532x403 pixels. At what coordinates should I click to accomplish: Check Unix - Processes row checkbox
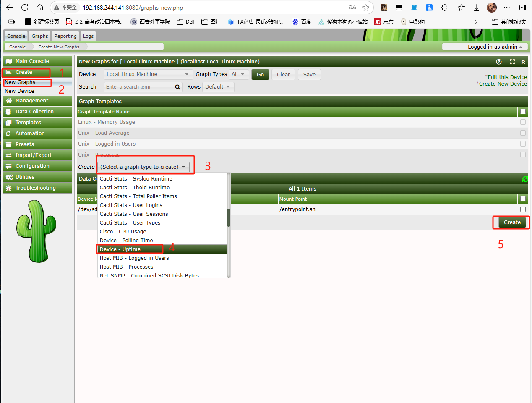(x=523, y=155)
